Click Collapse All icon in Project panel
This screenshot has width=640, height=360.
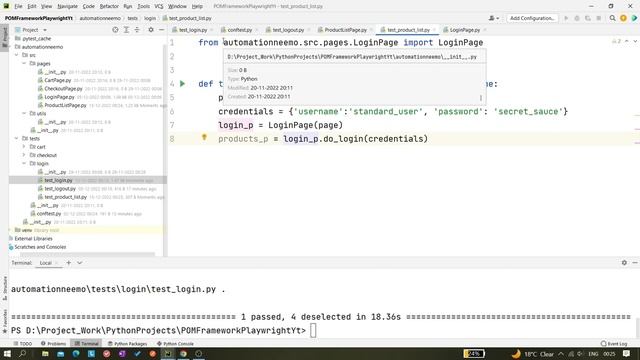(x=137, y=30)
